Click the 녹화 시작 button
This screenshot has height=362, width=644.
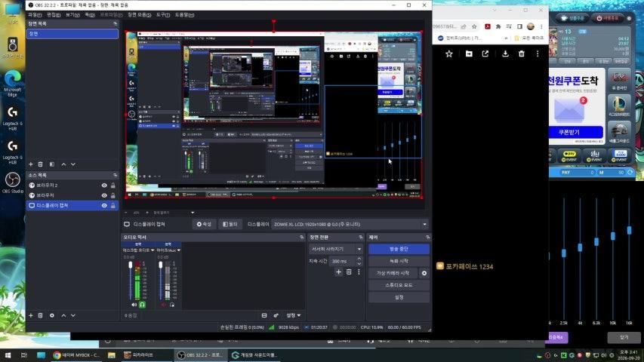pos(399,261)
